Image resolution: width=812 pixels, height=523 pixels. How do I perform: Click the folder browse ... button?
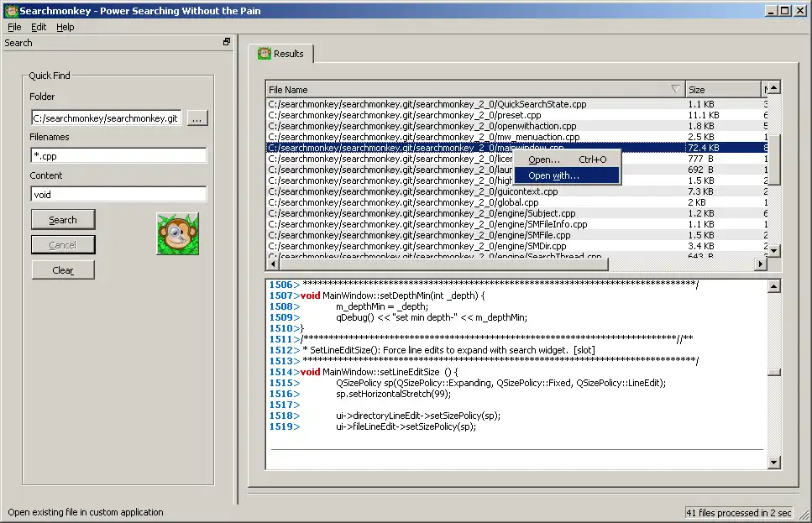(196, 118)
